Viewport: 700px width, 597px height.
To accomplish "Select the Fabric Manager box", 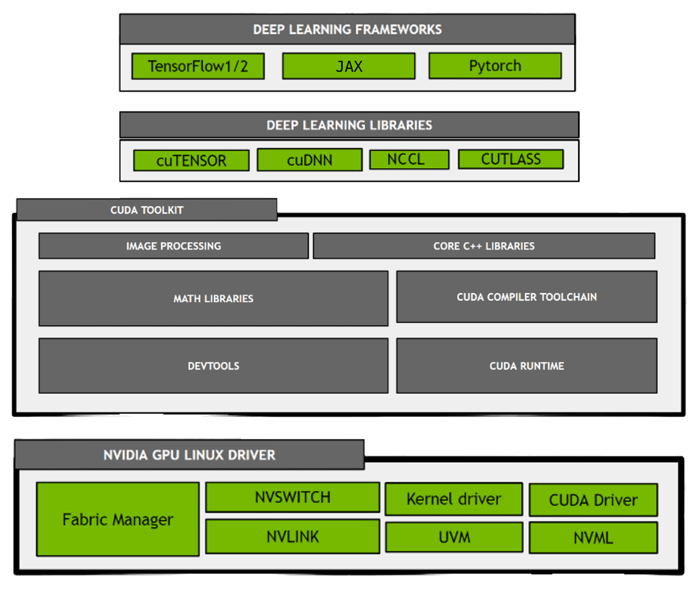I will click(x=118, y=519).
